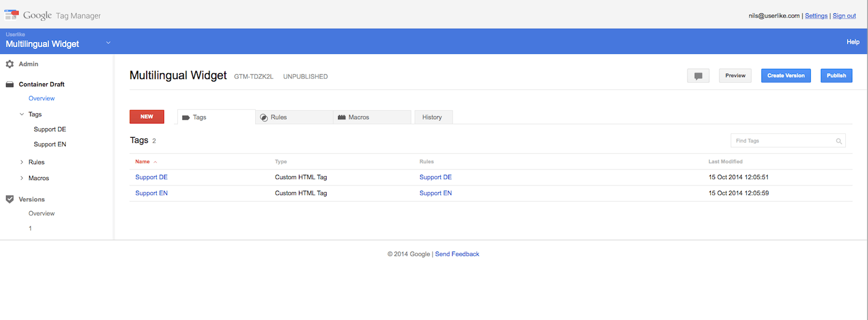
Task: Open the Multilingual Widget container dropdown
Action: [x=108, y=42]
